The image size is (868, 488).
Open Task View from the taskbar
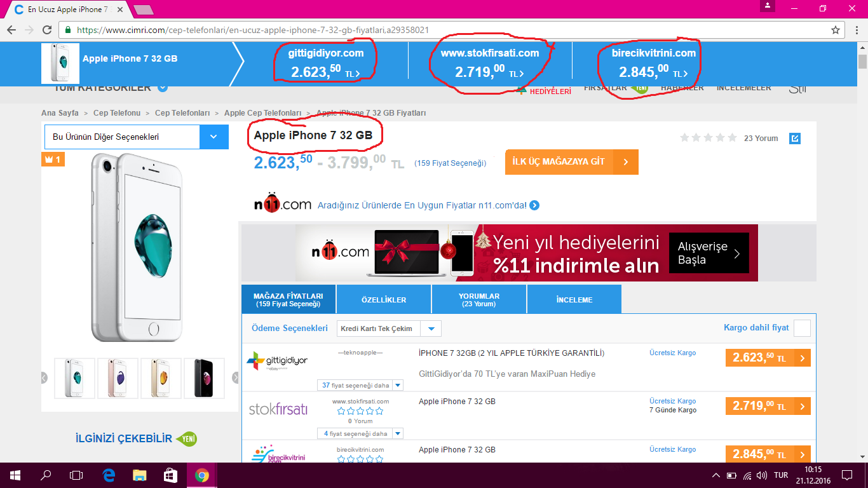click(x=76, y=475)
